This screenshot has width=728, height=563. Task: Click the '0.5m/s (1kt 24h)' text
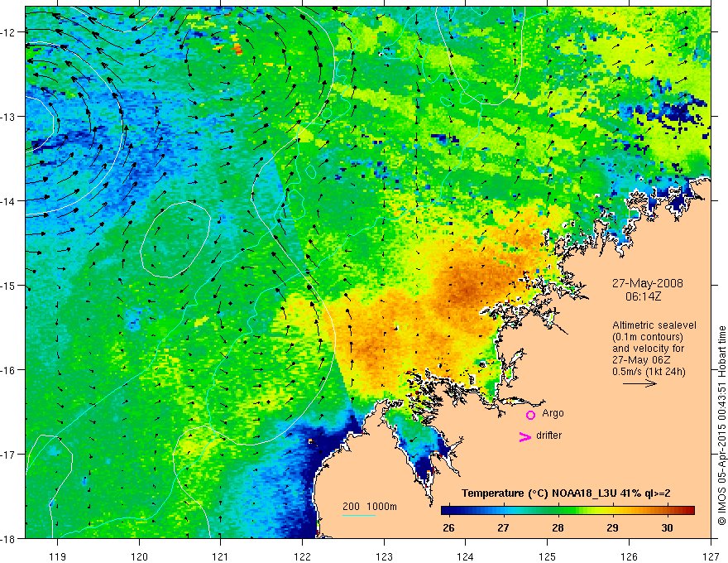coord(649,372)
